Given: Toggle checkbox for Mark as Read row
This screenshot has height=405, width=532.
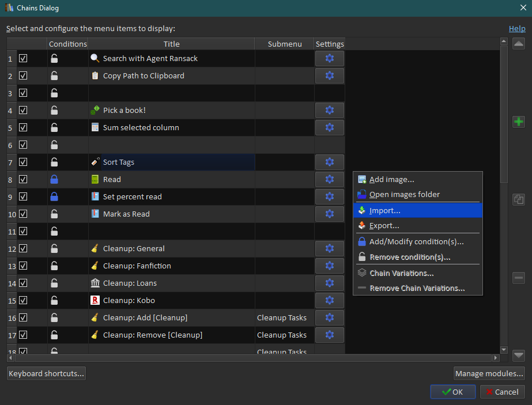Looking at the screenshot, I should 23,214.
